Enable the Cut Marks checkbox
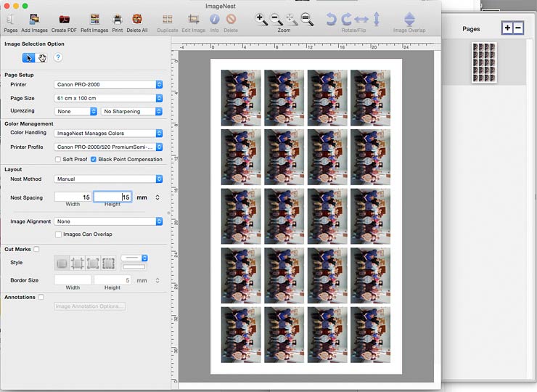 point(36,249)
